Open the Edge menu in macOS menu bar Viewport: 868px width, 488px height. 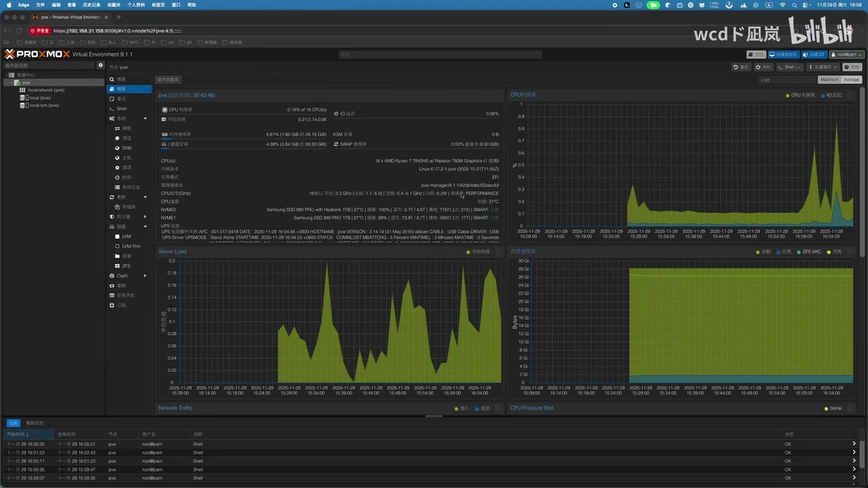[24, 5]
